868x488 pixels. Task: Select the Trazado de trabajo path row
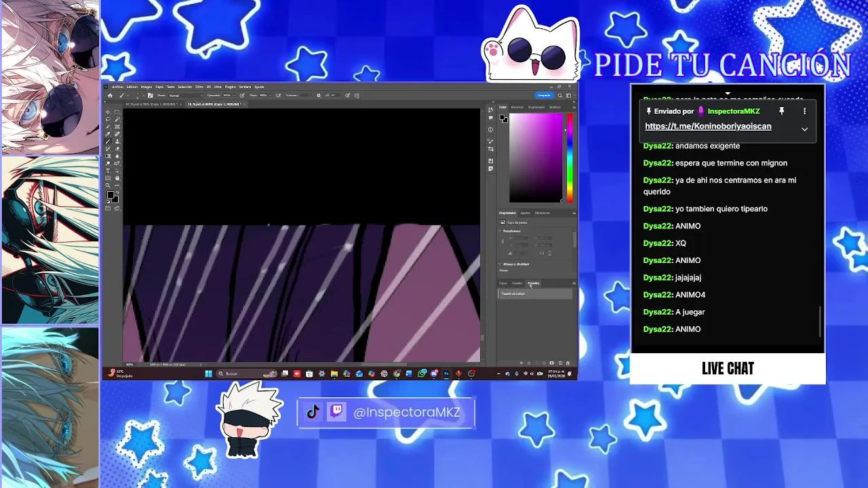(x=535, y=293)
